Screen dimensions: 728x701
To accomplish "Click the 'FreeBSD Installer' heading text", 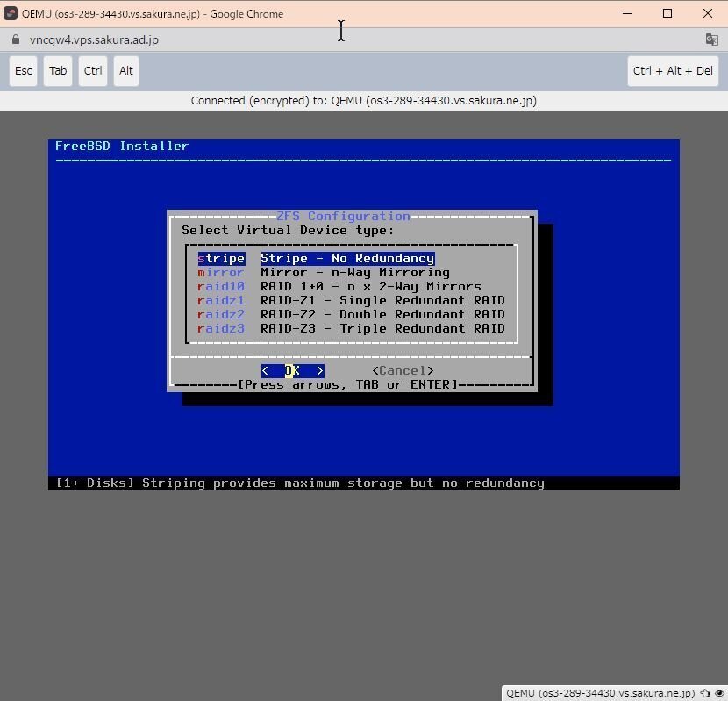I will tap(122, 146).
